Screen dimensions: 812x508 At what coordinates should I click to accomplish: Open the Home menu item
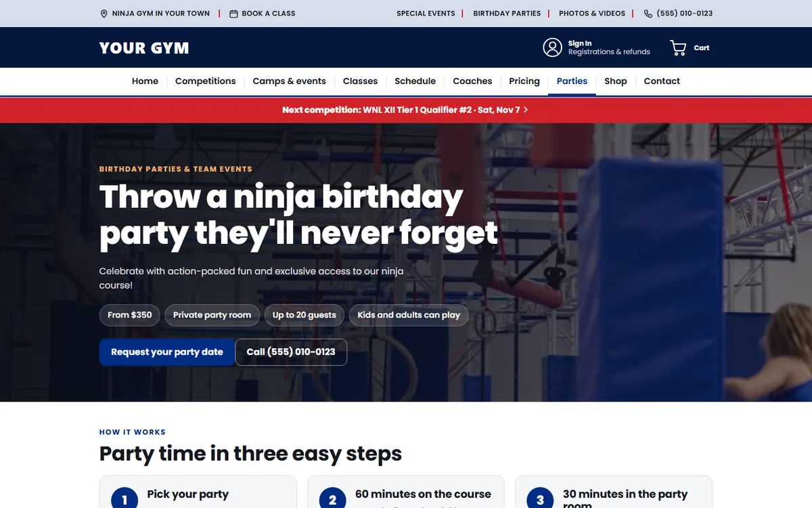click(x=145, y=81)
